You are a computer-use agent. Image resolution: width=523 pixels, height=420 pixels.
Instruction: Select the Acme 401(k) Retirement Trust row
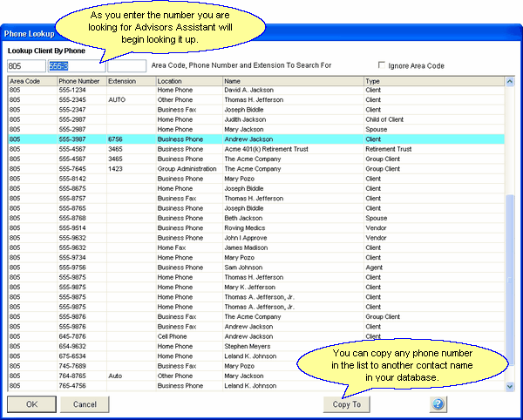[x=261, y=149]
